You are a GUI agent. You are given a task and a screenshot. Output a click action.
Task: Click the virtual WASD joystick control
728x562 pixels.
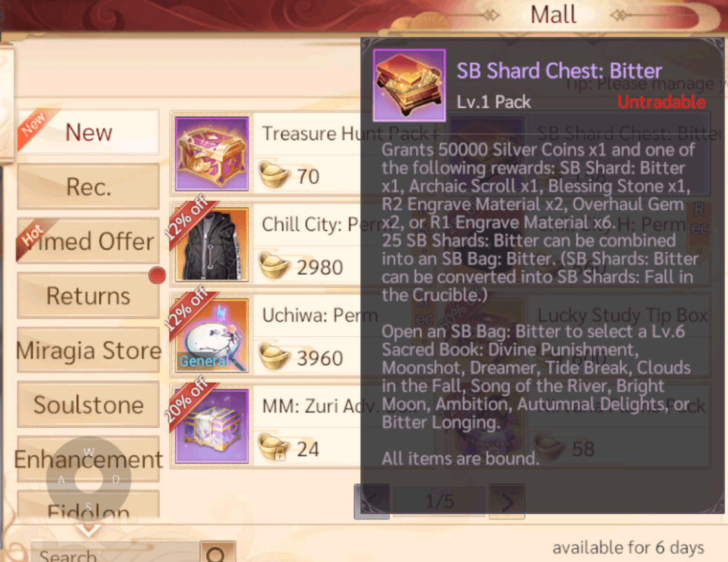coord(88,479)
